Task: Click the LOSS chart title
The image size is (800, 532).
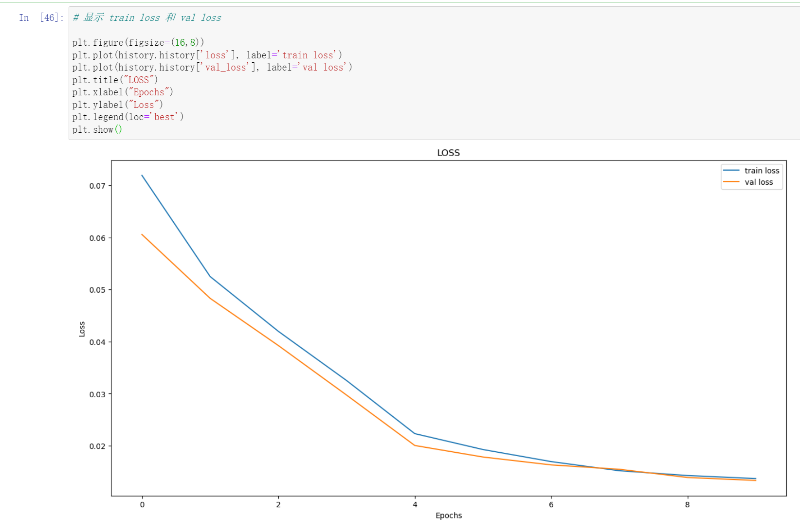Action: pos(448,153)
